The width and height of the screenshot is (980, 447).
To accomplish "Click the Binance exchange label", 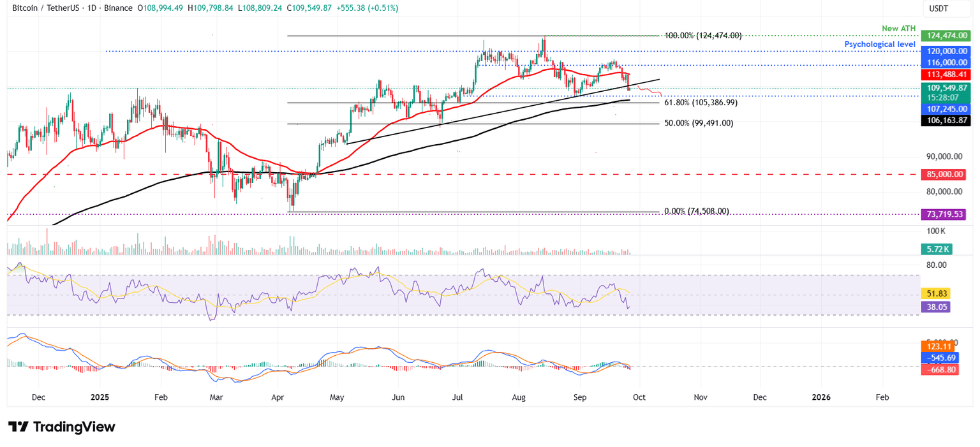I will tap(118, 8).
